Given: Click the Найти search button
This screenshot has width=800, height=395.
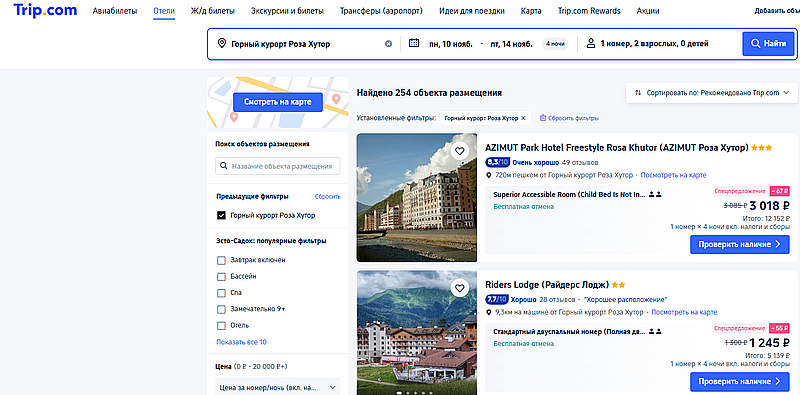Looking at the screenshot, I should tap(768, 44).
